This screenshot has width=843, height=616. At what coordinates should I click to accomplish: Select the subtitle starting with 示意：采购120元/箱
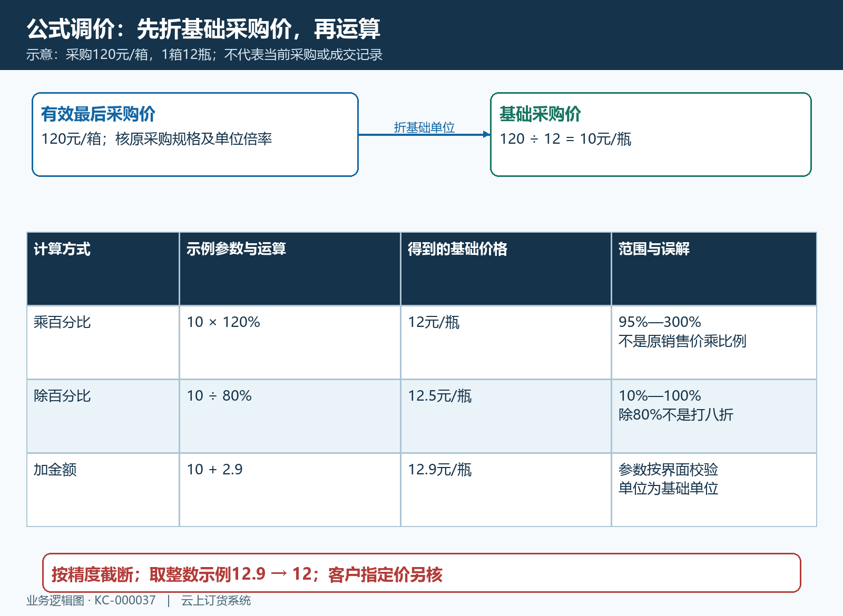[x=204, y=55]
